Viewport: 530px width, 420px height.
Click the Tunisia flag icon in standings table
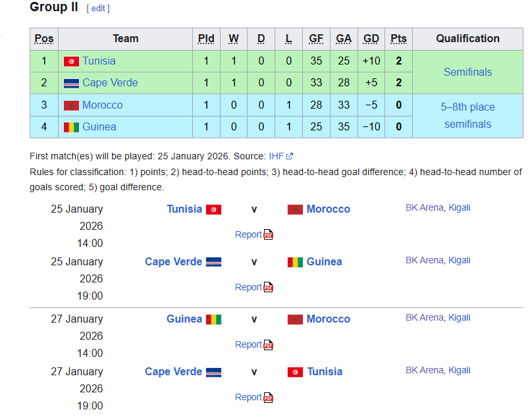point(71,61)
